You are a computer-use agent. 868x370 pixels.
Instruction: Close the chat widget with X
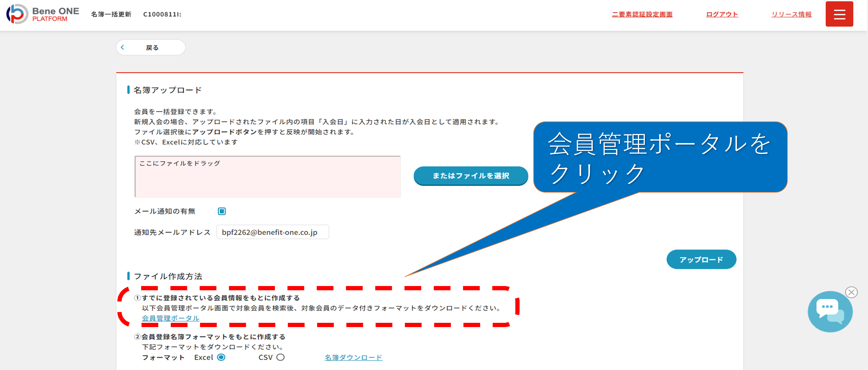(x=851, y=292)
